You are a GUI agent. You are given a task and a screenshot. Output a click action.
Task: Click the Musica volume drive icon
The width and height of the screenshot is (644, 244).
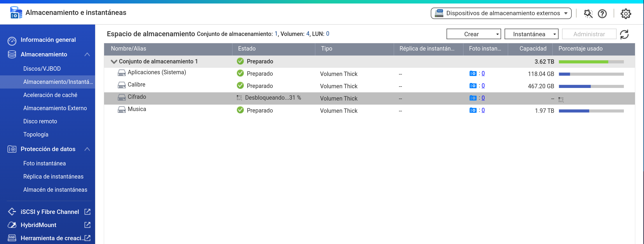click(x=122, y=110)
